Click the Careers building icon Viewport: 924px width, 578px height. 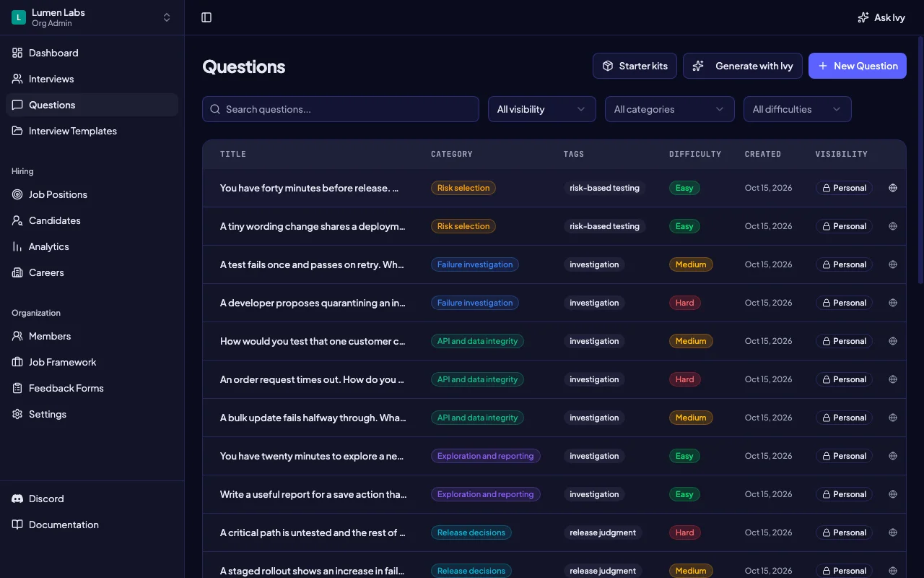[x=17, y=272]
